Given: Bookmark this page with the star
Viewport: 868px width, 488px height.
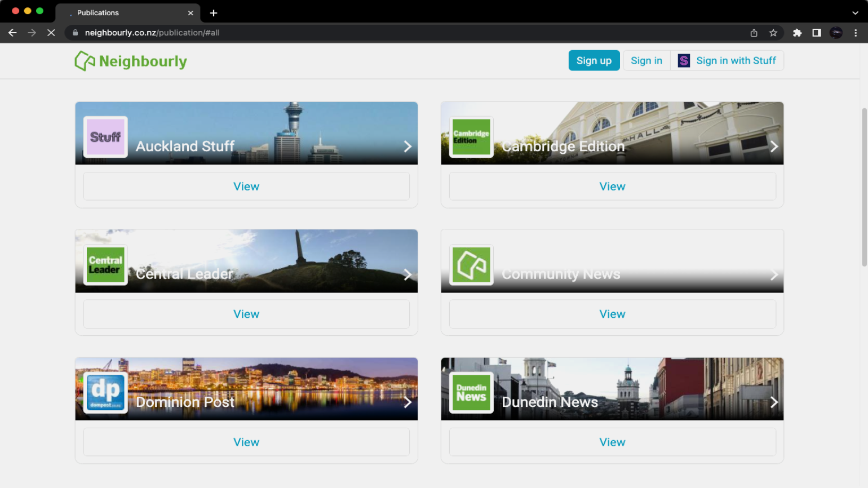Looking at the screenshot, I should click(773, 33).
